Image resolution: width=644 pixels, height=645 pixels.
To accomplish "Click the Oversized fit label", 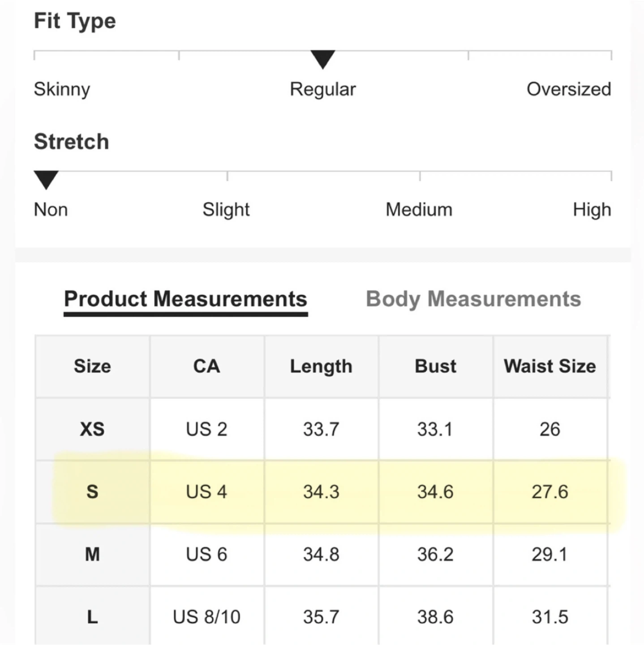I will point(568,89).
